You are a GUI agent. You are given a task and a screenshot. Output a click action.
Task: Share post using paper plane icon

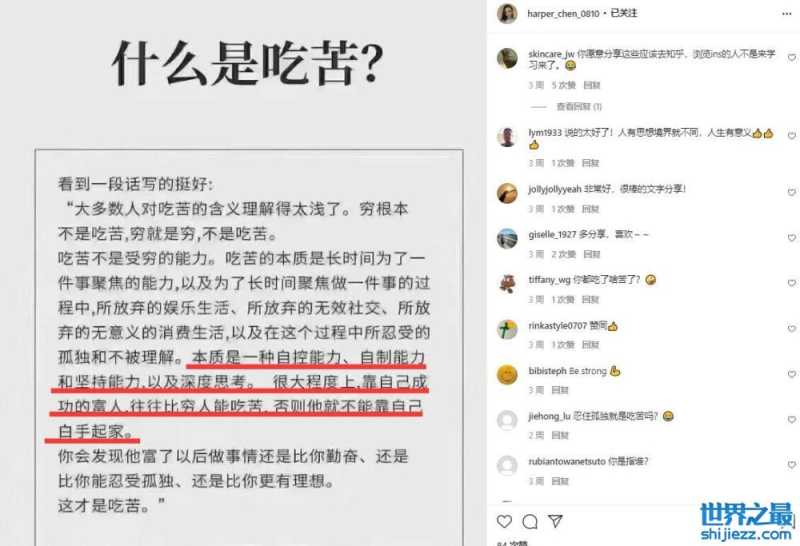[555, 521]
